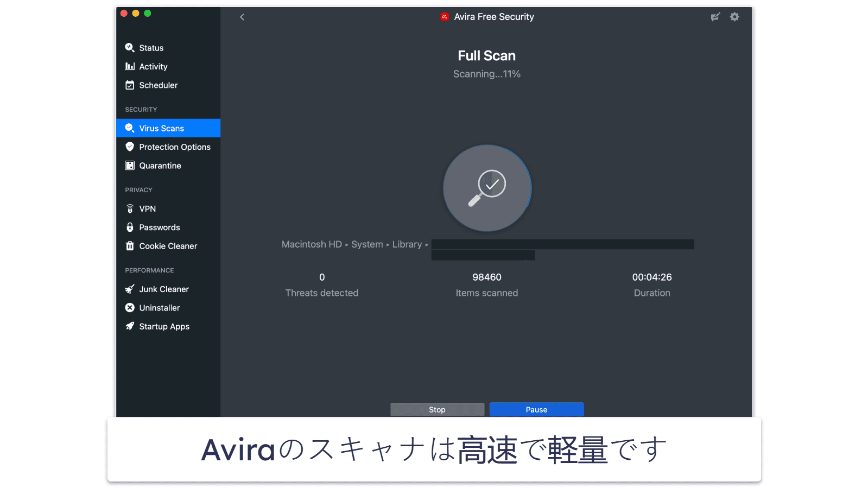Click the SECURITY section header
Screen dimensions: 868x488
click(x=141, y=110)
